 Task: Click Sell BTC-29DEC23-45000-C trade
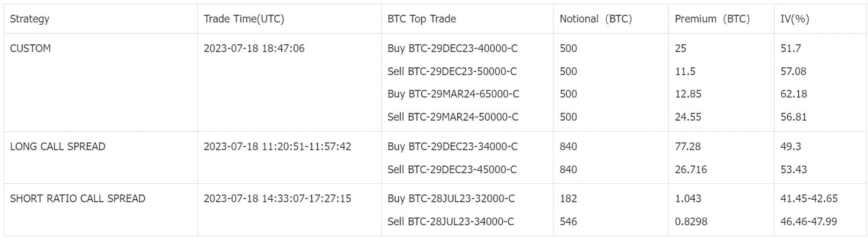452,170
